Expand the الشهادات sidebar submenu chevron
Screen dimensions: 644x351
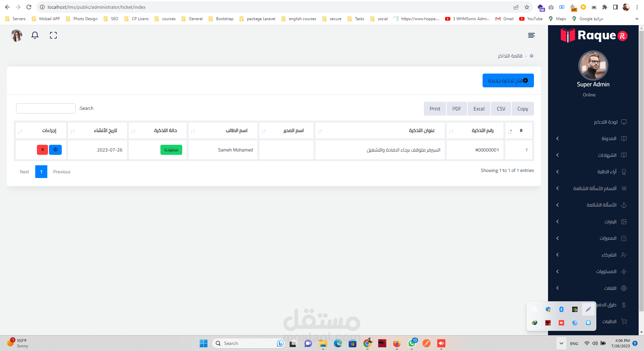pos(557,155)
